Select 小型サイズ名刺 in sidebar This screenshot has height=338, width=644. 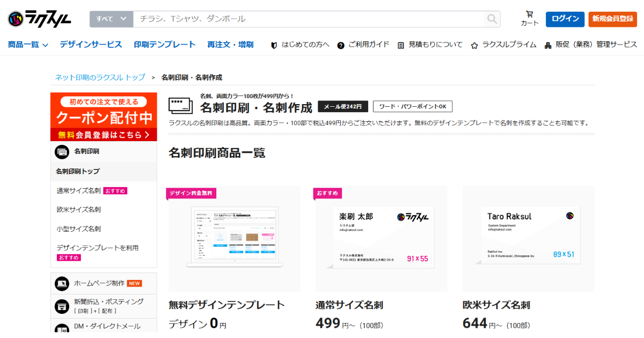pyautogui.click(x=78, y=229)
